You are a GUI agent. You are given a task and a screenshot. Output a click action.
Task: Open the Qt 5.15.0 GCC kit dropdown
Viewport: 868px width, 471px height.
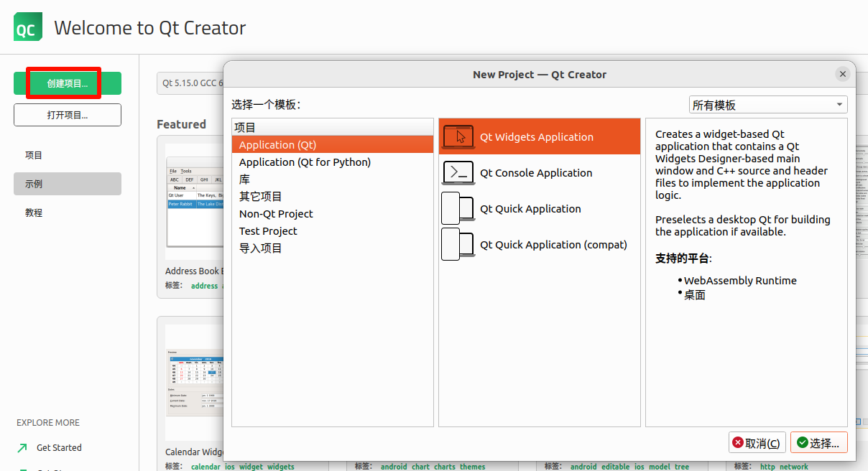point(190,83)
